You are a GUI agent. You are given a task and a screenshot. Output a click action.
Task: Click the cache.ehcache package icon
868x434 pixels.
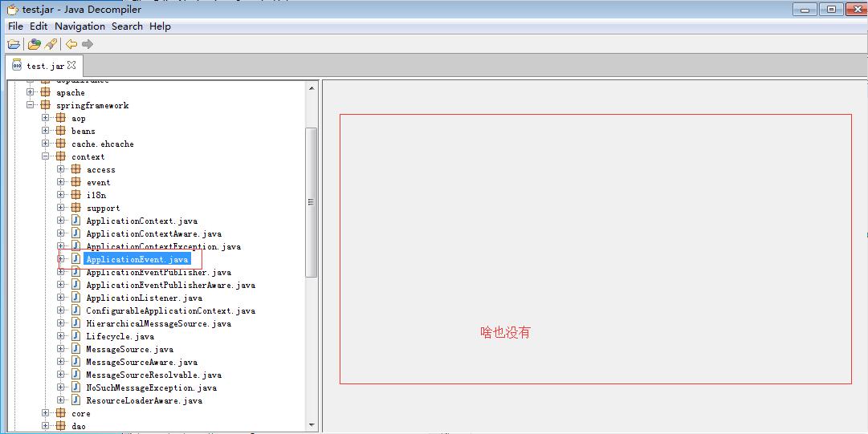click(61, 144)
